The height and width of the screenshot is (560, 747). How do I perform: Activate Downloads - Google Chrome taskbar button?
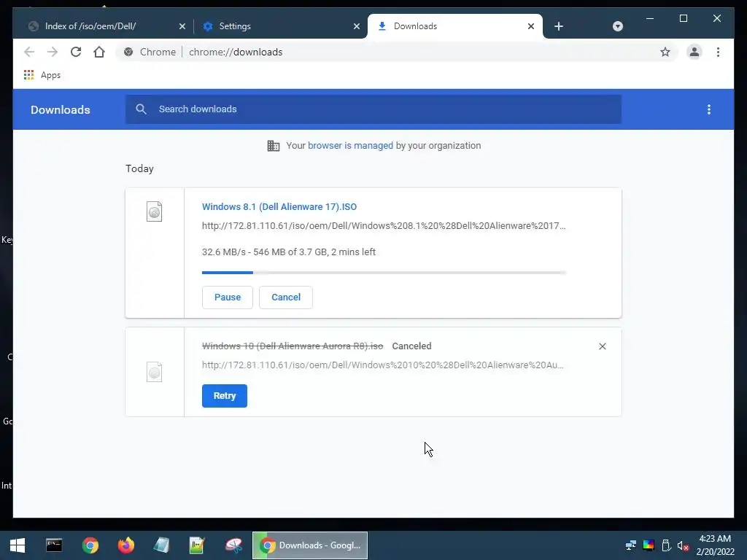(309, 545)
